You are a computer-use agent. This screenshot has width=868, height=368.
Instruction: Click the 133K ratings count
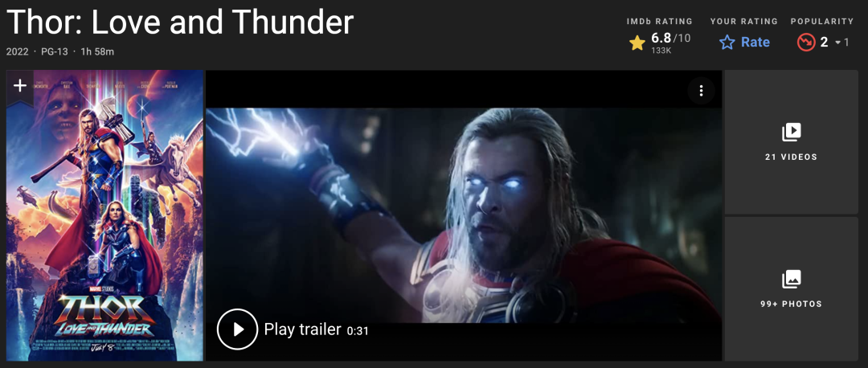click(x=661, y=51)
